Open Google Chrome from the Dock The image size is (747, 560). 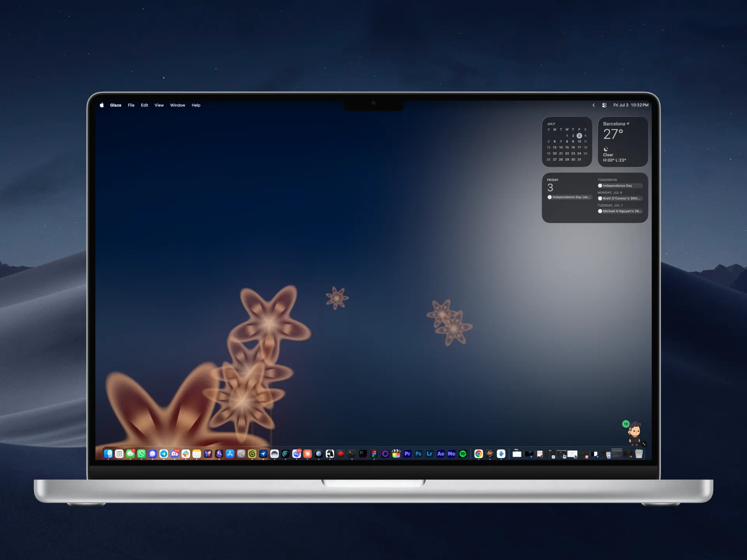pyautogui.click(x=479, y=454)
